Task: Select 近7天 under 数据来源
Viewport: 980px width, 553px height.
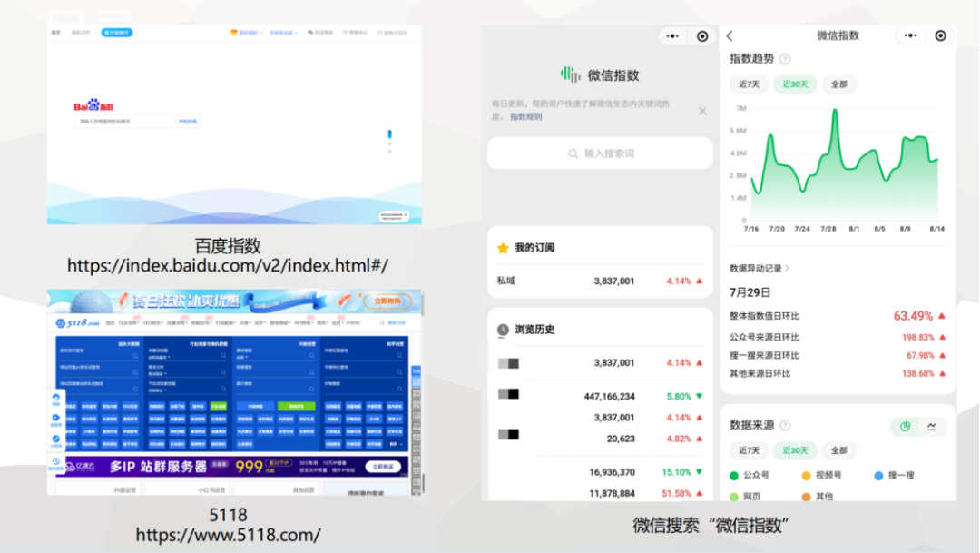Action: click(x=749, y=450)
